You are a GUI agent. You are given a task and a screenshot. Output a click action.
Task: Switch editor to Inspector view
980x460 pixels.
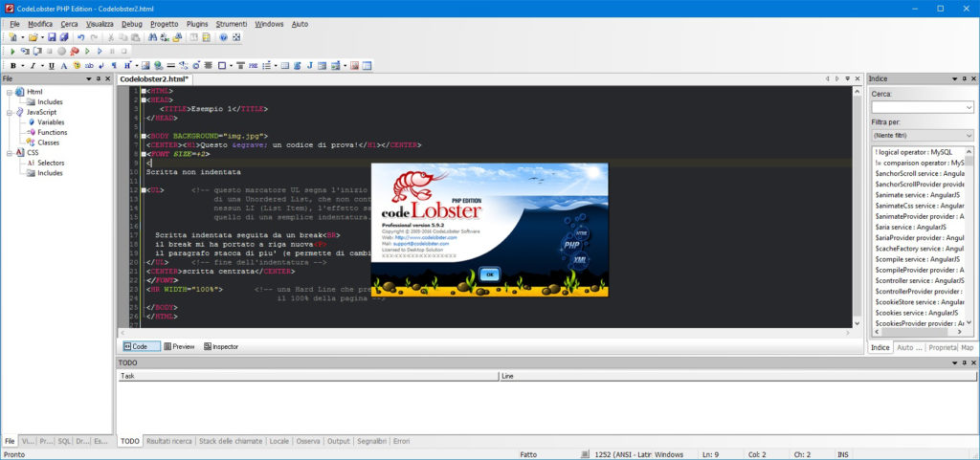[220, 346]
